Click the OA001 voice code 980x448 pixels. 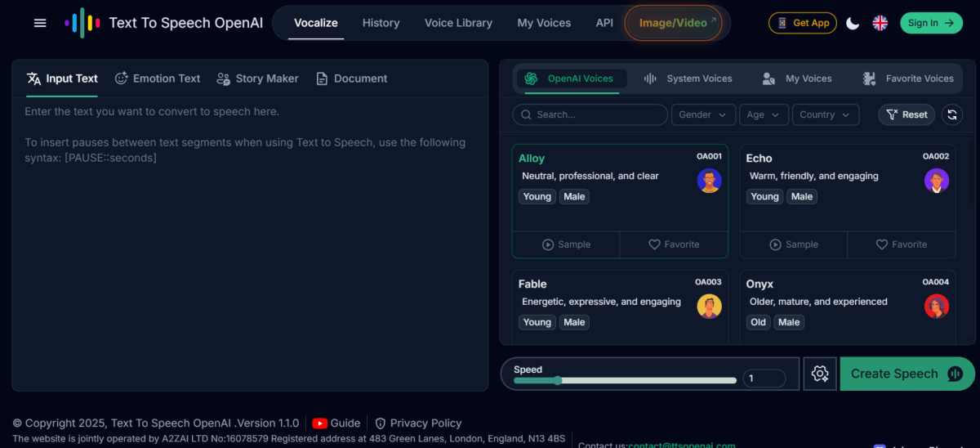coord(708,156)
